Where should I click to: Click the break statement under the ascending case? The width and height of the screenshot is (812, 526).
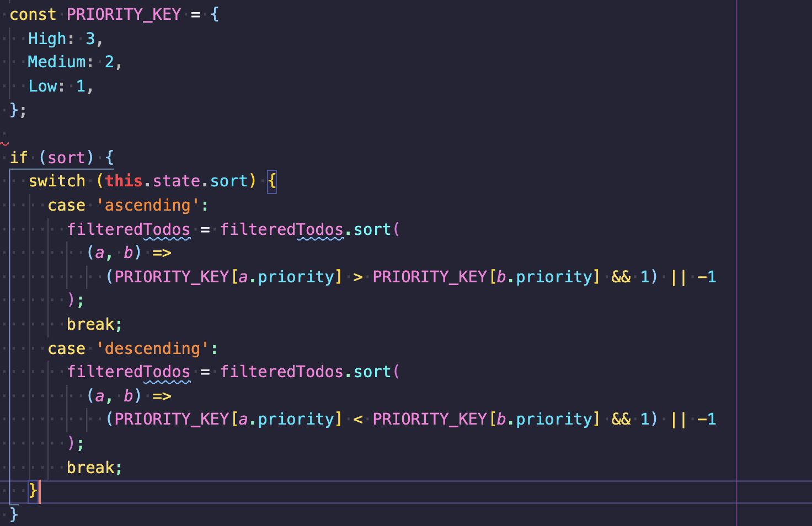tap(94, 324)
